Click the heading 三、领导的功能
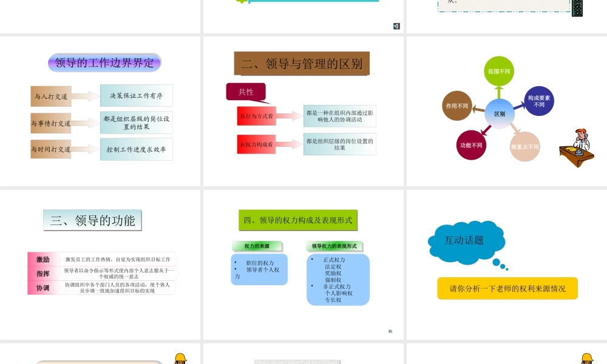607x364 pixels. (x=92, y=220)
